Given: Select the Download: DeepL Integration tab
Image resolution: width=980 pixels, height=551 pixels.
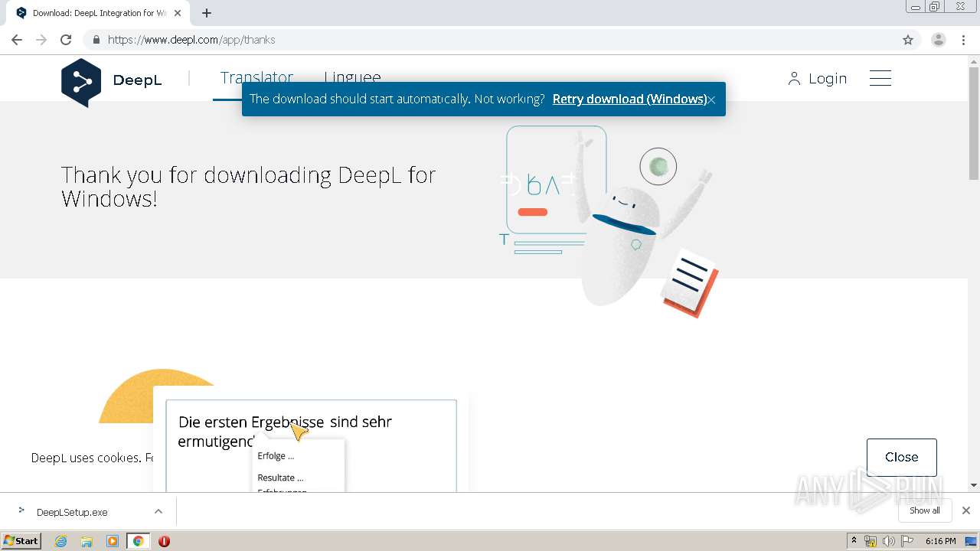Looking at the screenshot, I should 98,13.
